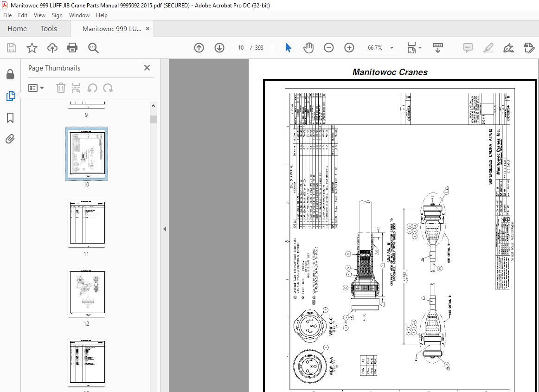The image size is (539, 392).
Task: Open the Edit menu
Action: click(23, 15)
